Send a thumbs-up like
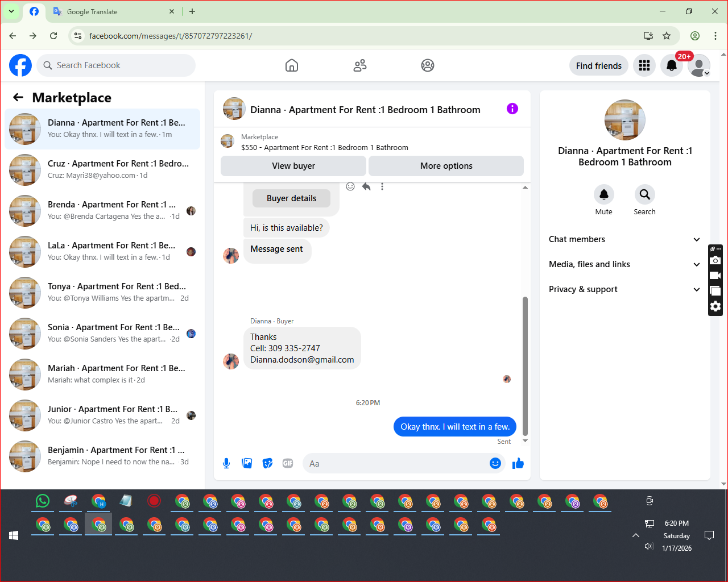 pyautogui.click(x=518, y=463)
